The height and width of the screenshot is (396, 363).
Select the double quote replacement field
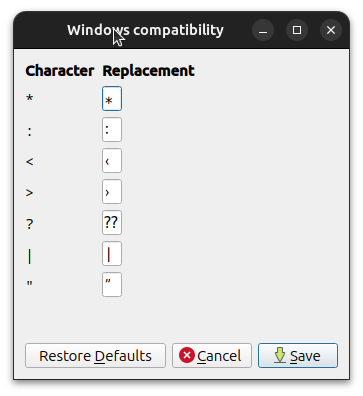tap(112, 285)
